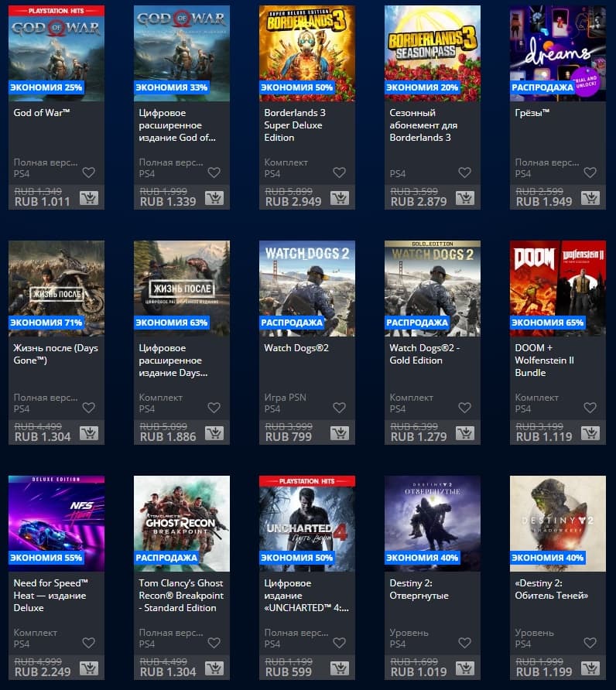Viewport: 616px width, 690px height.
Task: Add Жизнь после (Days Gone™) RUB 1.304 to cart
Action: pos(89,433)
